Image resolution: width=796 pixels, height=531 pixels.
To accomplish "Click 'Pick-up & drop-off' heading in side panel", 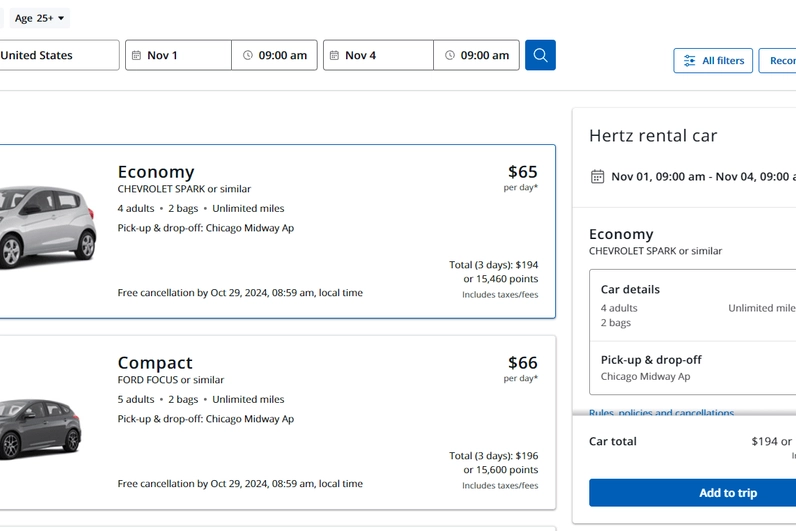I will [651, 360].
